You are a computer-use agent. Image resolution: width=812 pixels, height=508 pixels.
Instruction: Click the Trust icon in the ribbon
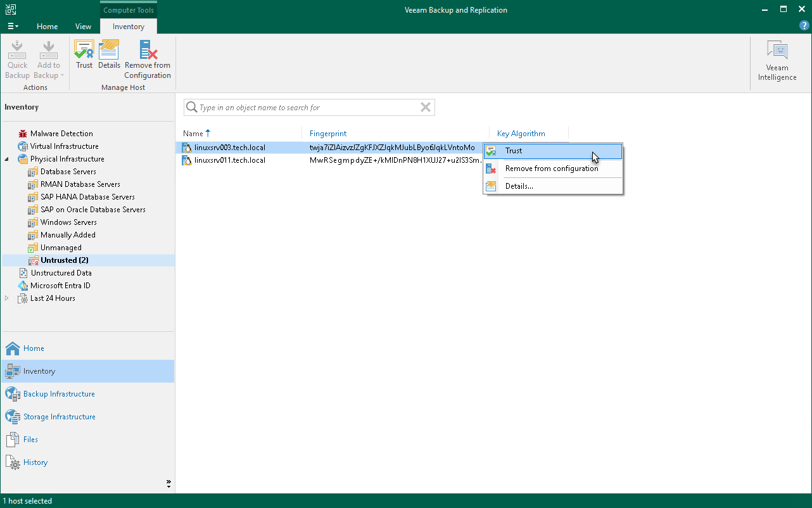(x=84, y=54)
